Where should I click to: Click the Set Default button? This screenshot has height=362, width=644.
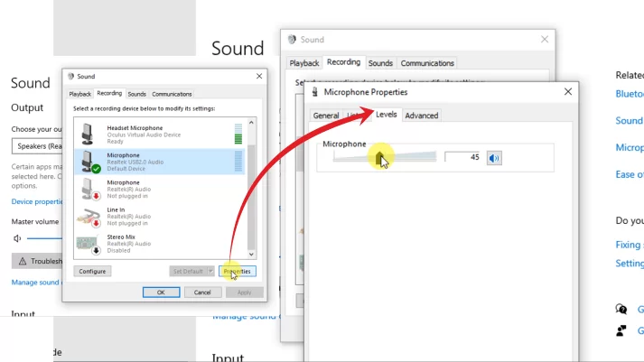[x=188, y=272]
